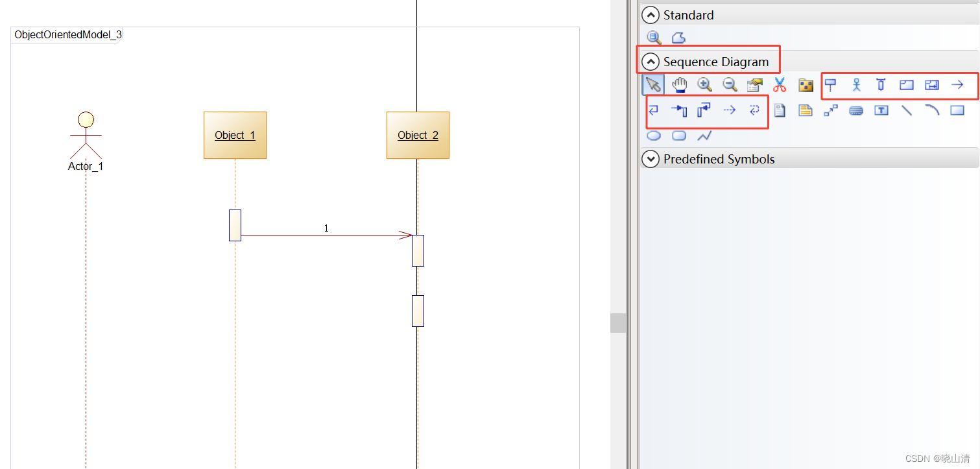
Task: Select the Package folder tool
Action: [806, 84]
